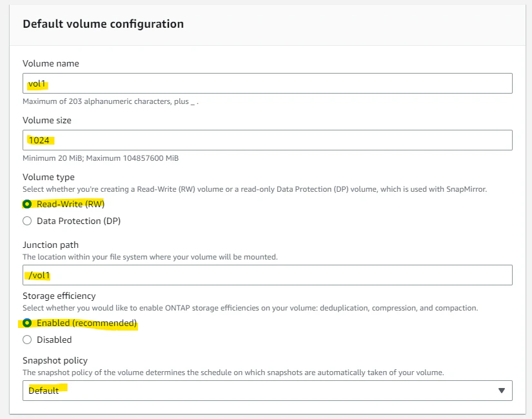Click the "Storage efficiency" section label
532x419 pixels.
coord(59,296)
